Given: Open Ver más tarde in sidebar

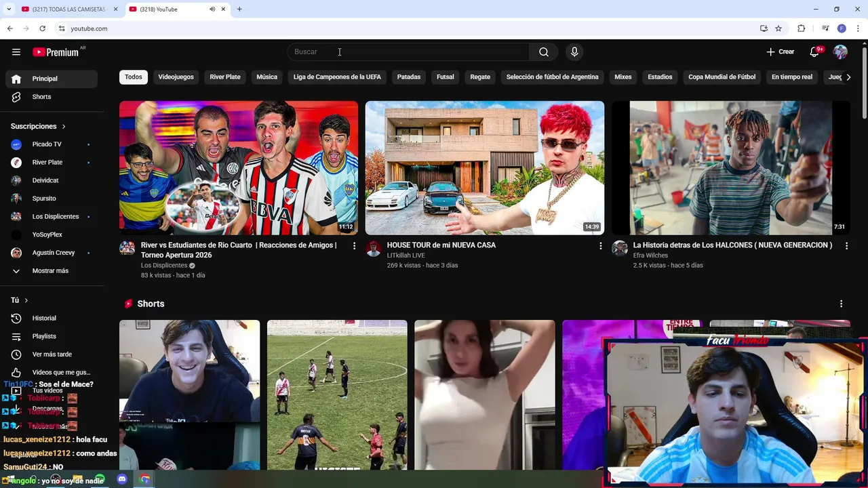Looking at the screenshot, I should [x=52, y=354].
